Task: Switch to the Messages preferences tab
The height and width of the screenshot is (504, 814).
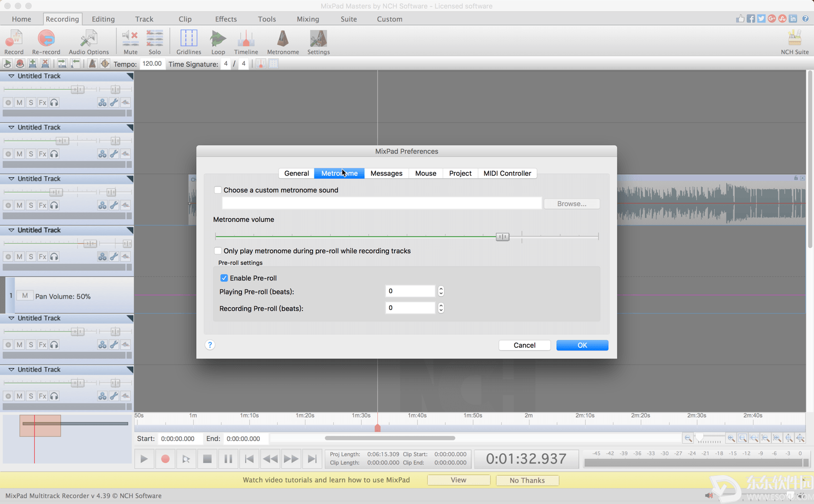Action: click(x=386, y=173)
